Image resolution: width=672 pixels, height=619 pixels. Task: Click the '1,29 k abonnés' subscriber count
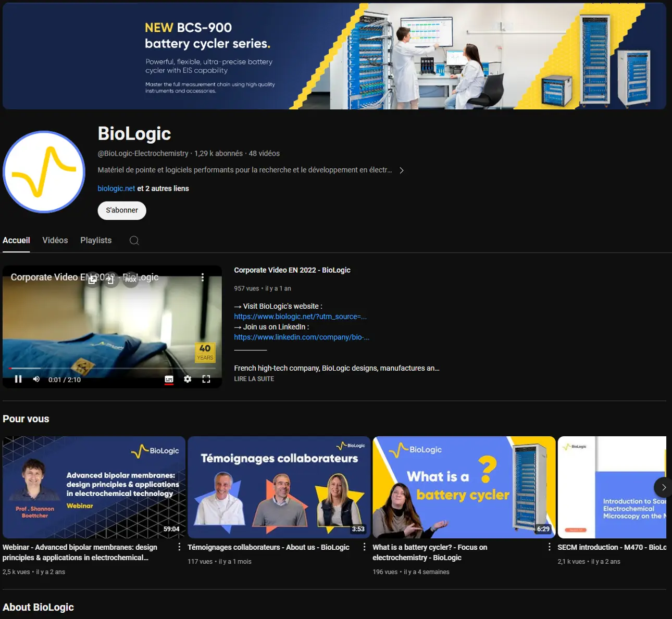pyautogui.click(x=219, y=154)
